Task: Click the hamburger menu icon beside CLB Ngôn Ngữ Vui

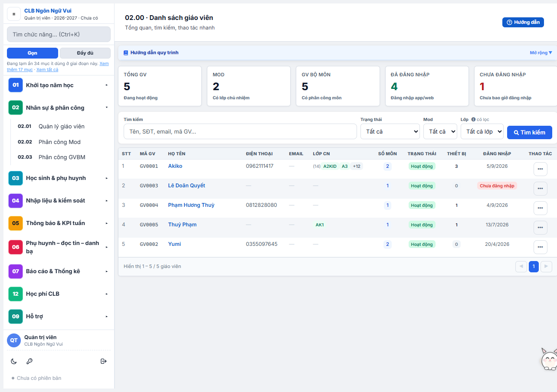Action: coord(14,14)
